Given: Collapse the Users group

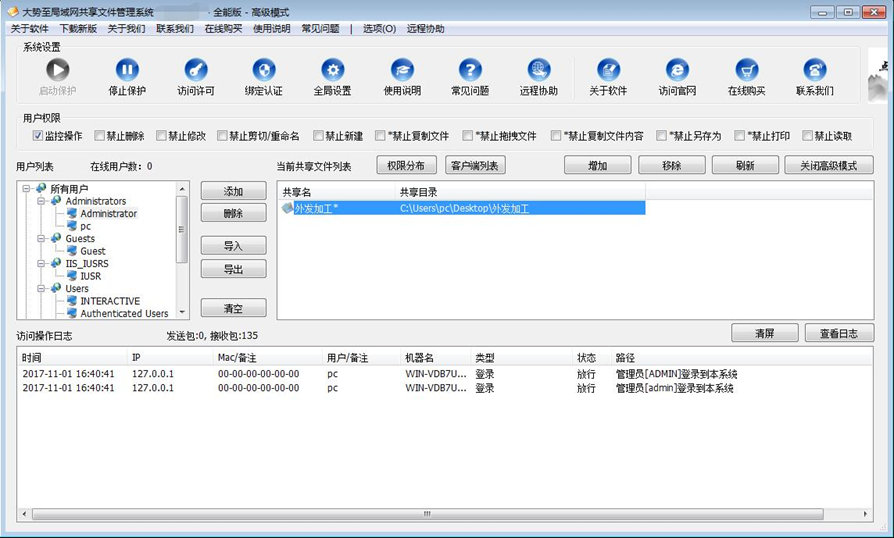Looking at the screenshot, I should click(41, 289).
